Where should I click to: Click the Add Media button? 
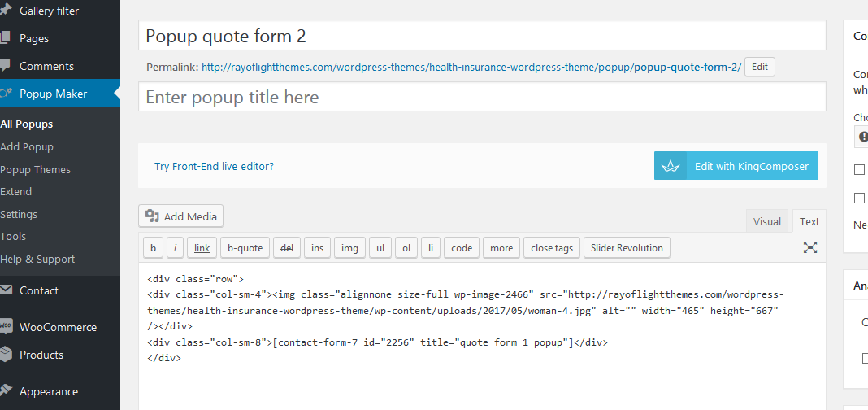click(180, 216)
